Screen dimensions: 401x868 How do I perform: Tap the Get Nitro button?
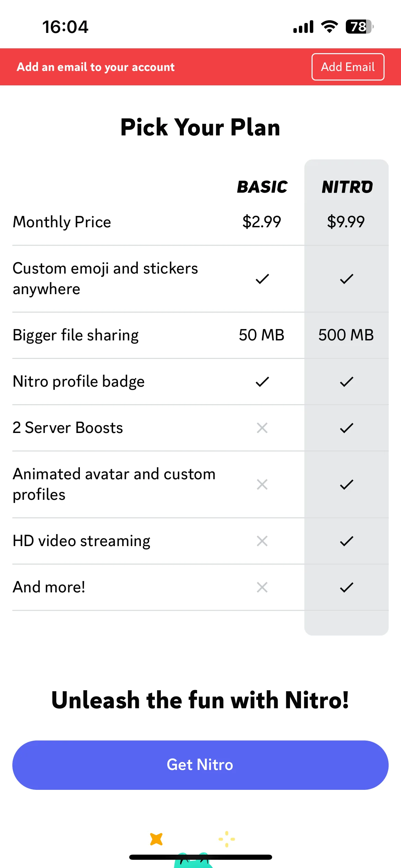tap(200, 765)
